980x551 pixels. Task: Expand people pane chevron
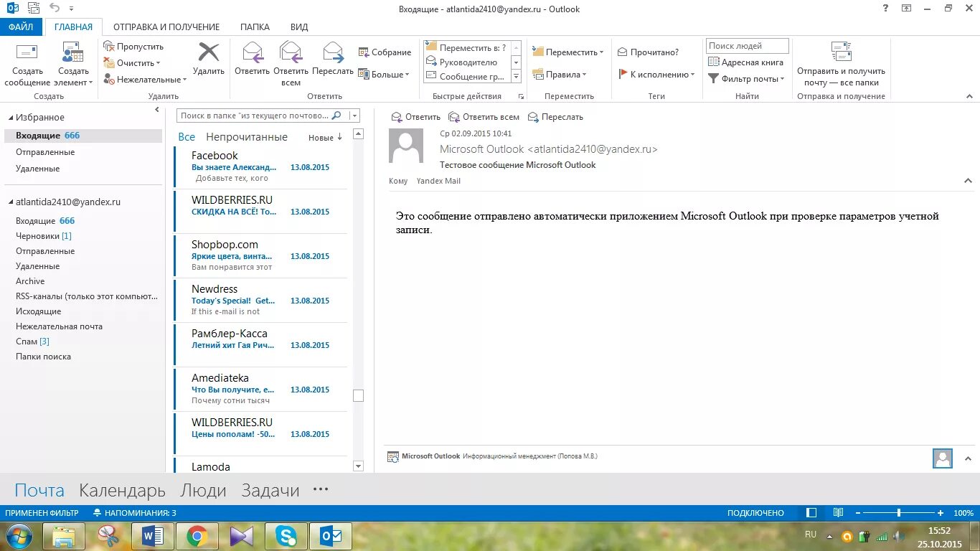point(968,458)
